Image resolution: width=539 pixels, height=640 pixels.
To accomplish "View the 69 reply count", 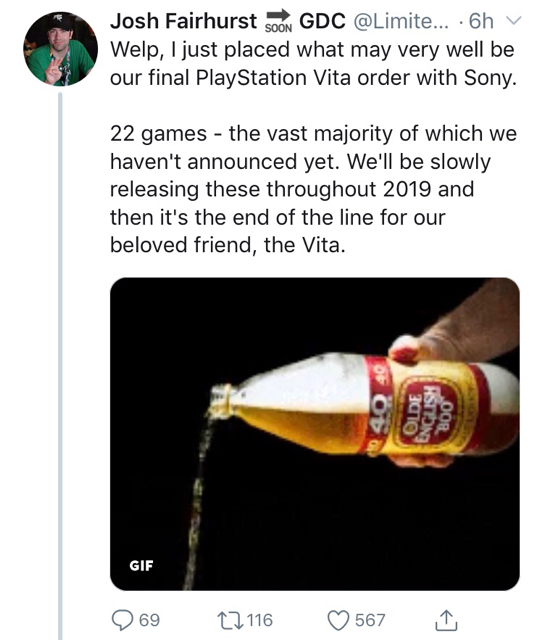I will tap(149, 620).
